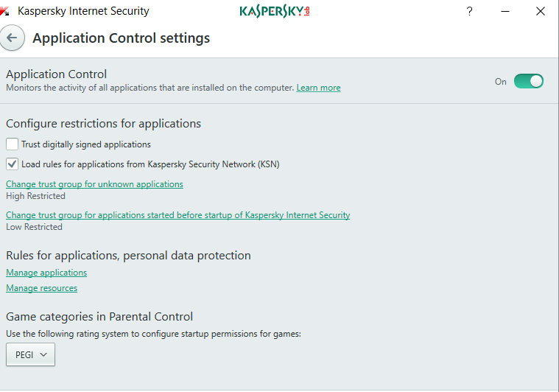Click the green Kaspersky logo
The image size is (559, 392).
click(275, 11)
